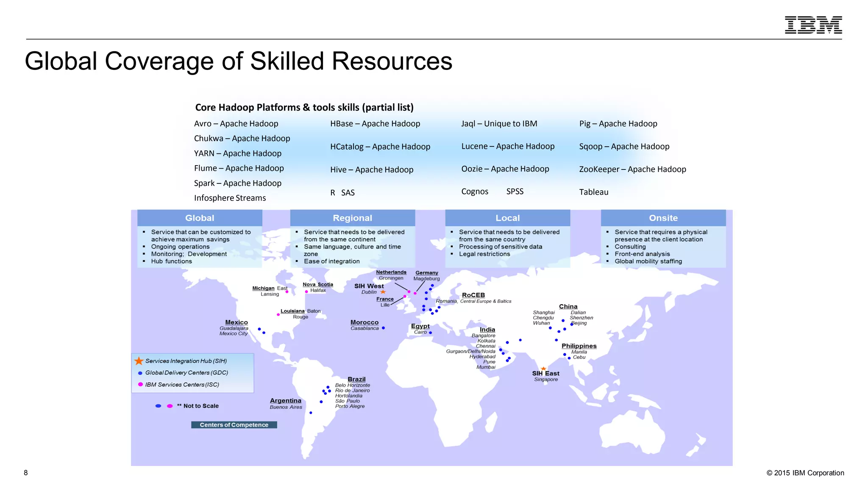868x488 pixels.
Task: Click the Morocco map label
Action: [364, 322]
